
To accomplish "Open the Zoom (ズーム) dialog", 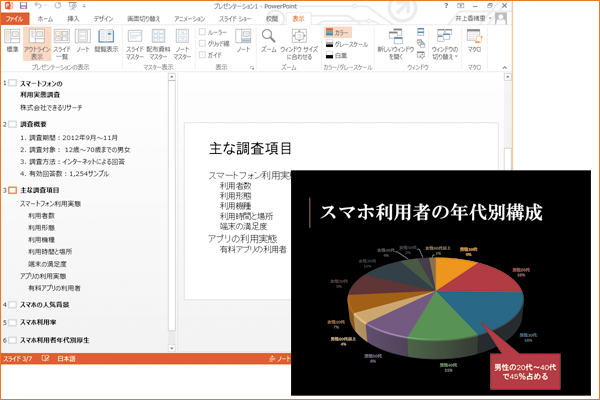I will click(269, 41).
